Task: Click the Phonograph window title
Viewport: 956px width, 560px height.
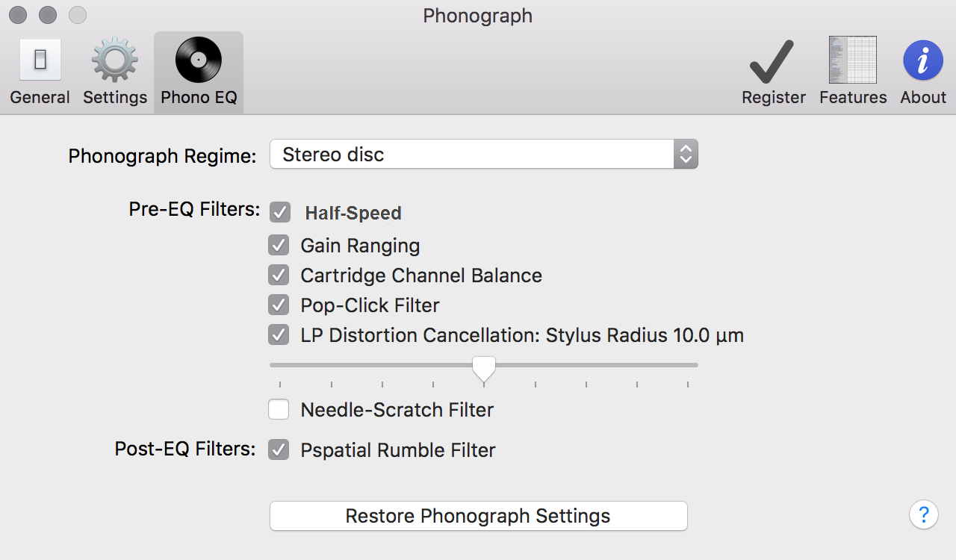Action: pyautogui.click(x=478, y=16)
